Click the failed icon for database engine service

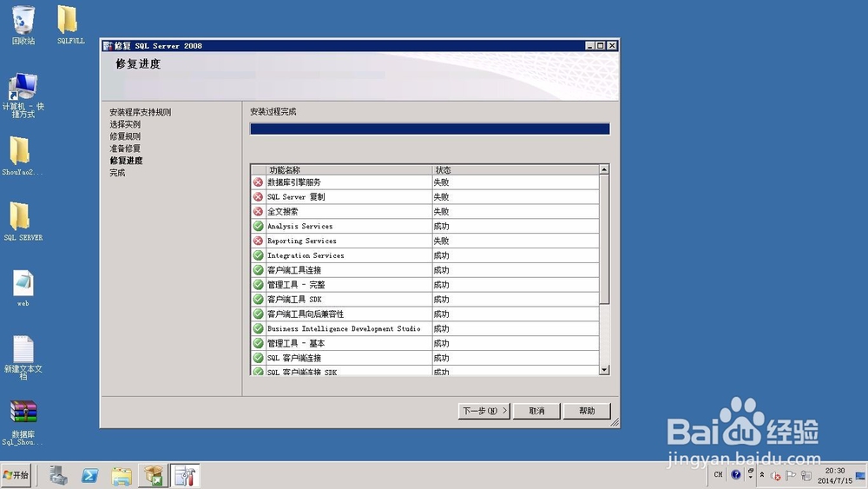pos(258,182)
